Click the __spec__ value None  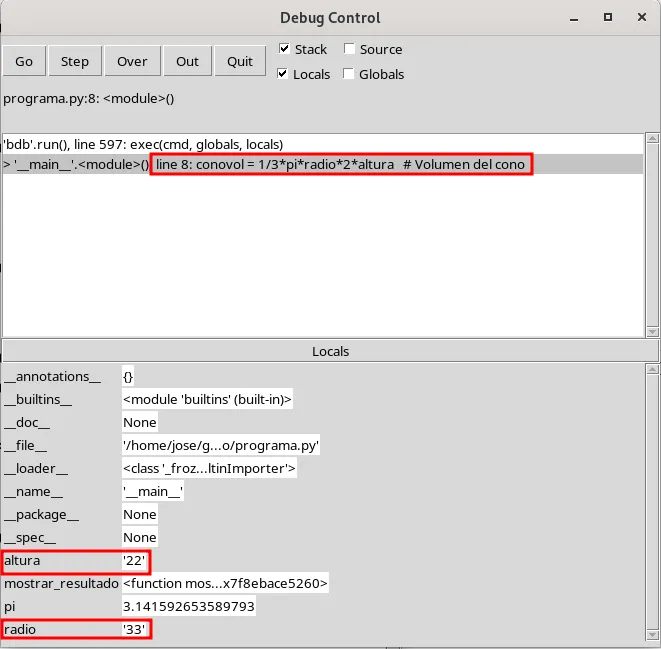pos(140,538)
